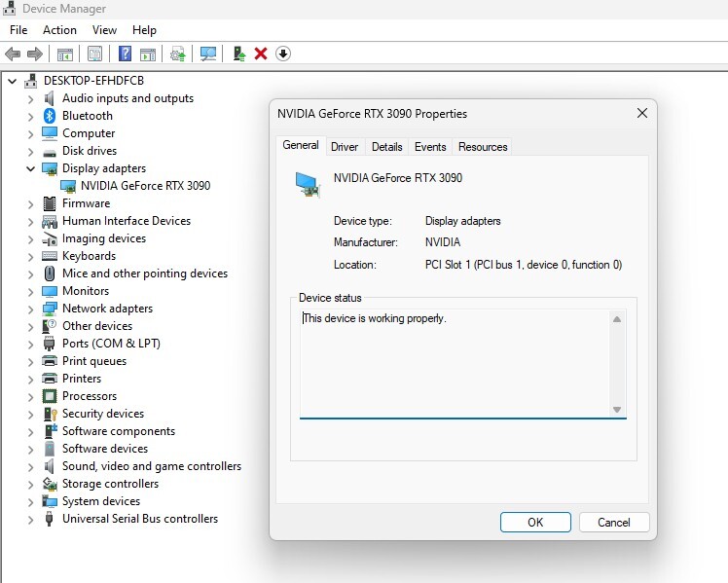728x583 pixels.
Task: Click the device status scroll up arrow
Action: [x=617, y=319]
